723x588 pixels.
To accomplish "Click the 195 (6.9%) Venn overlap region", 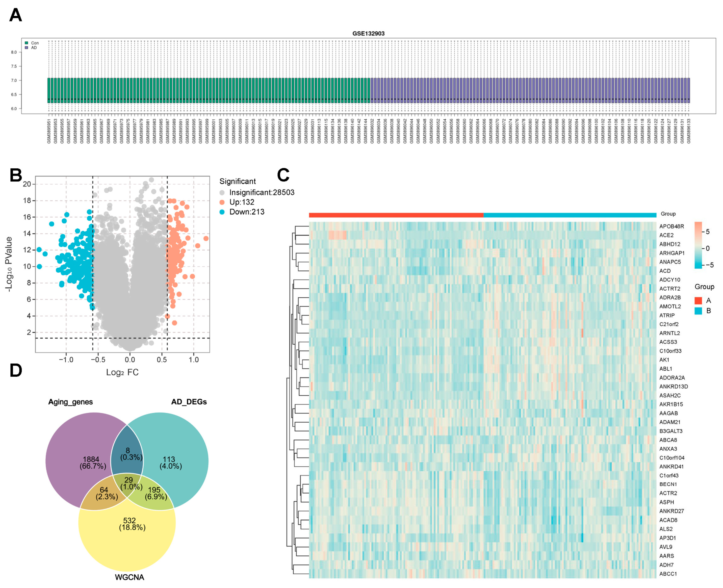I will (155, 494).
